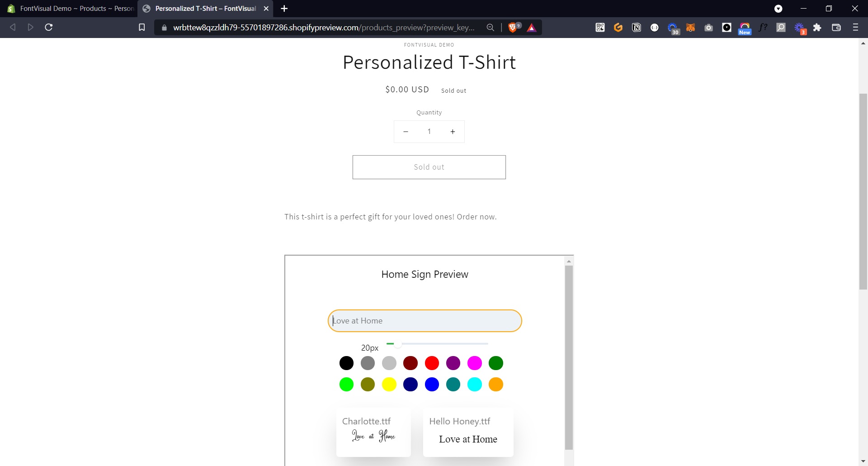This screenshot has height=466, width=868.
Task: Click the preview panel scrollbar thumb
Action: coord(569,357)
